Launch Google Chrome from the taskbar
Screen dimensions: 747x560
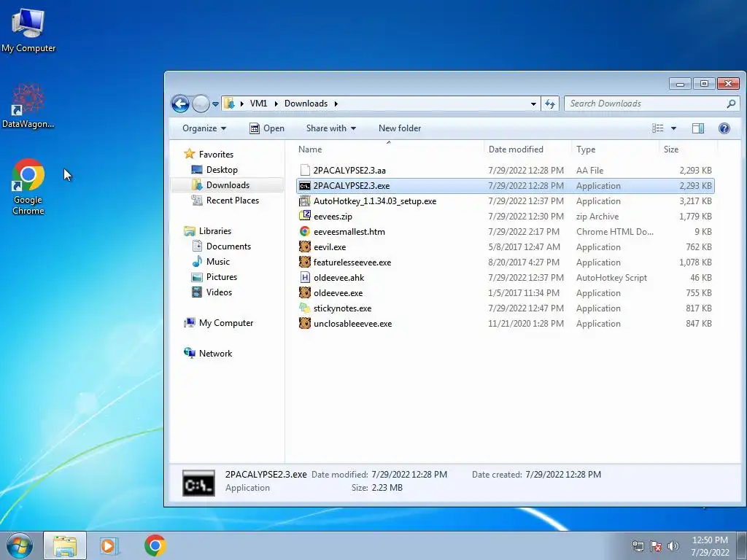[155, 545]
